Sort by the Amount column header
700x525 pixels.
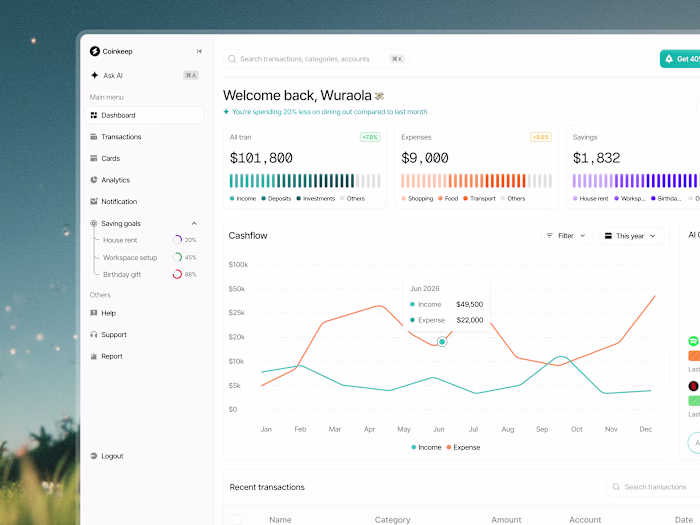(506, 520)
